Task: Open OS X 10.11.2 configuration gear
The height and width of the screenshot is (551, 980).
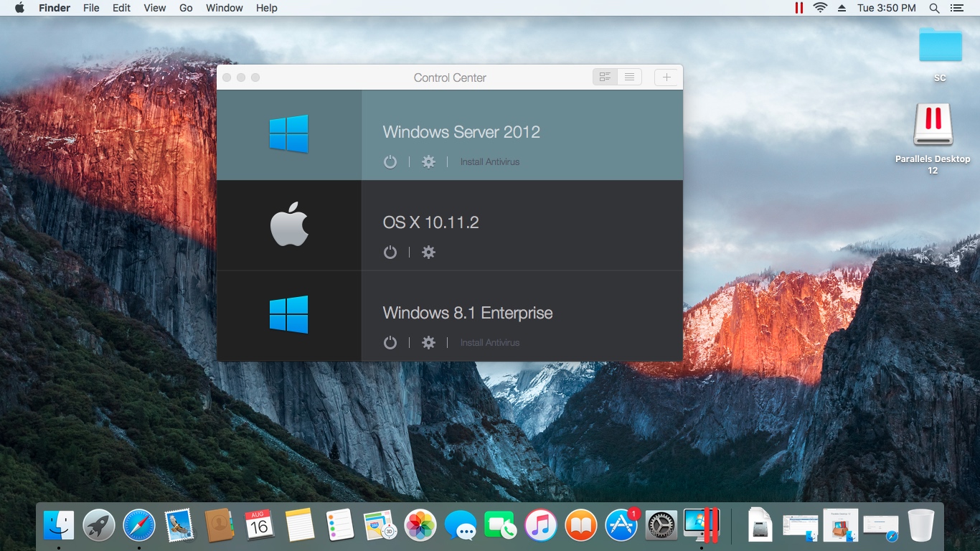Action: tap(428, 253)
